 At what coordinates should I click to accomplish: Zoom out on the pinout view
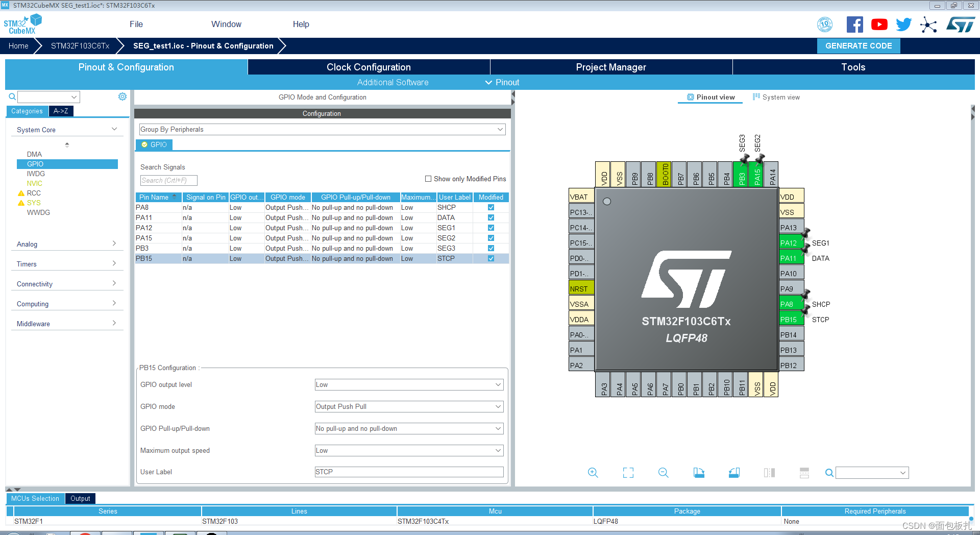click(664, 473)
